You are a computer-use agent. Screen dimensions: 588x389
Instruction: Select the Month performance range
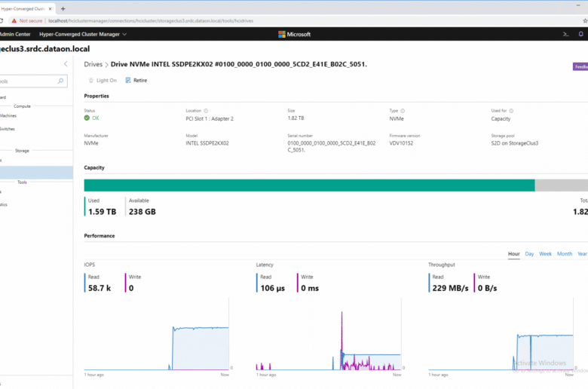point(565,254)
